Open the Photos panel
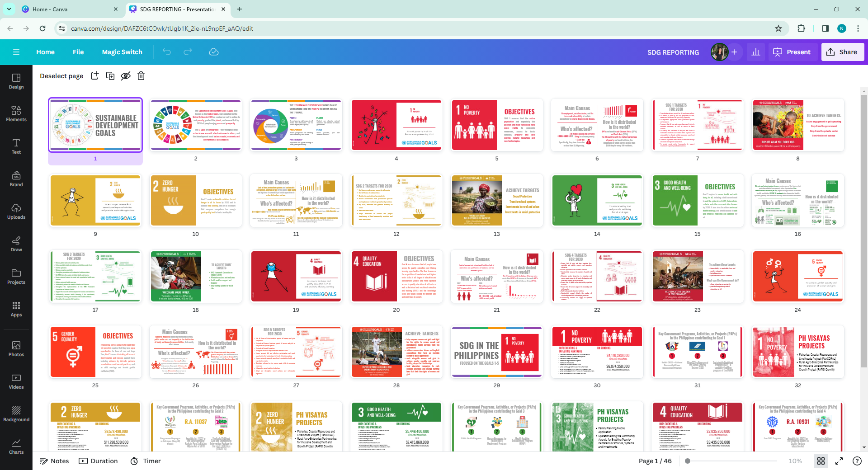This screenshot has height=470, width=868. click(16, 349)
